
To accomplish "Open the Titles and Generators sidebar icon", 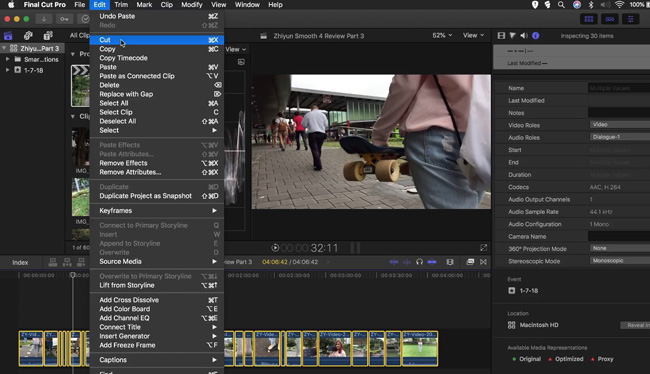I will point(48,36).
